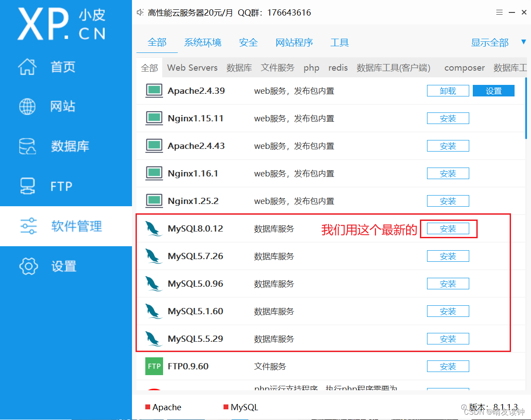This screenshot has width=531, height=420.
Task: Install MySQL8.0.12
Action: [x=448, y=228]
